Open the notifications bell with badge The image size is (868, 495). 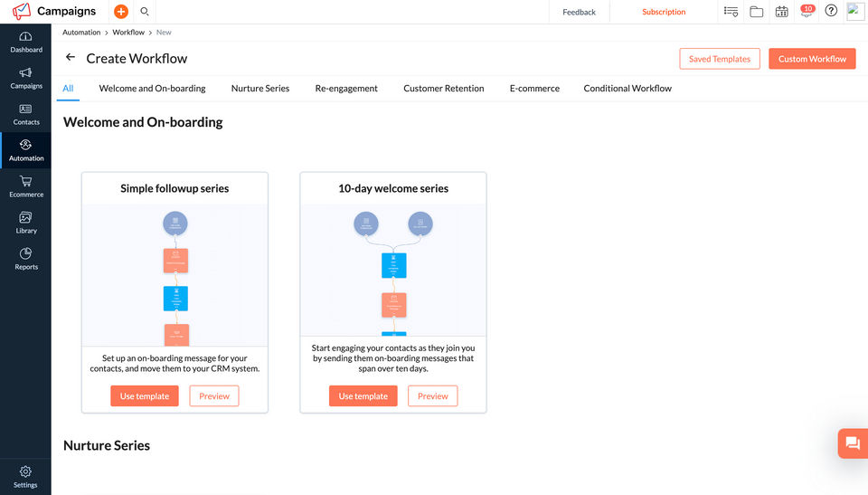tap(806, 12)
